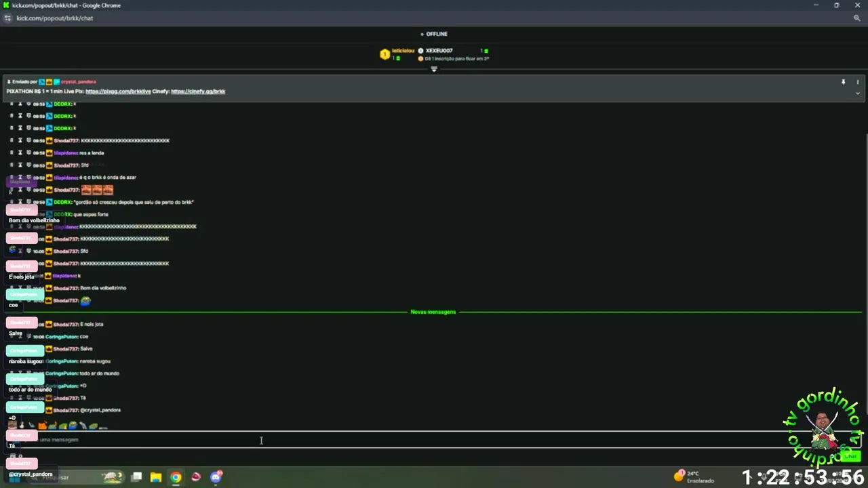Click the @crystal_pandora mention in Shodai737's message
868x488 pixels.
(x=100, y=410)
